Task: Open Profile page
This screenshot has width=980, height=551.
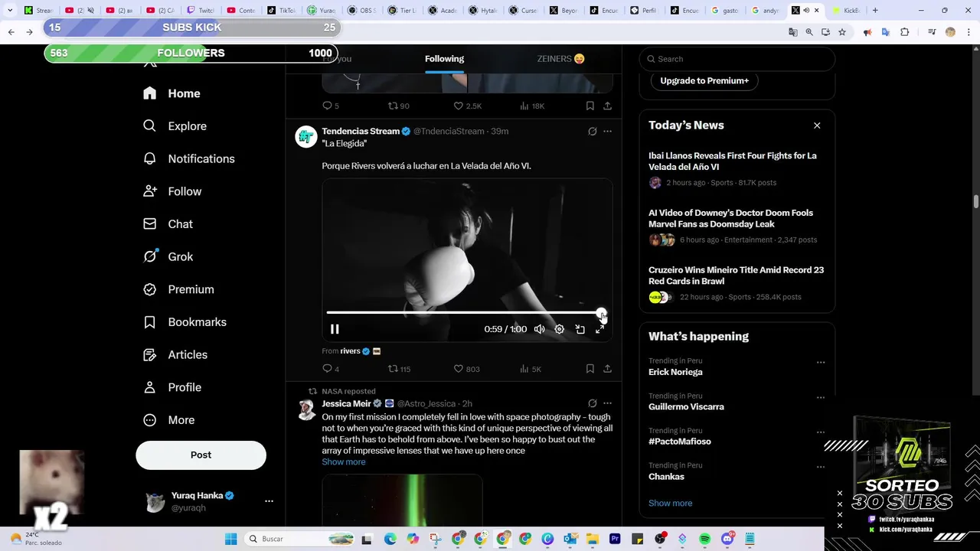Action: [x=171, y=387]
